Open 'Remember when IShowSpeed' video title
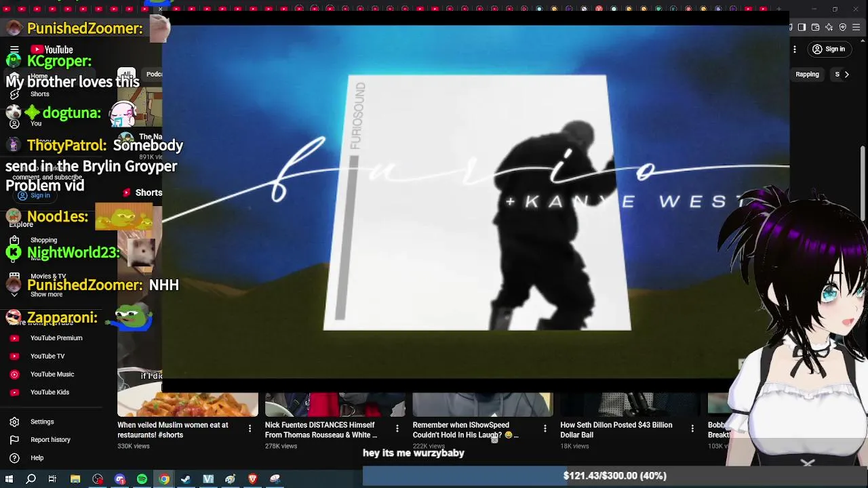The image size is (868, 488). point(465,430)
